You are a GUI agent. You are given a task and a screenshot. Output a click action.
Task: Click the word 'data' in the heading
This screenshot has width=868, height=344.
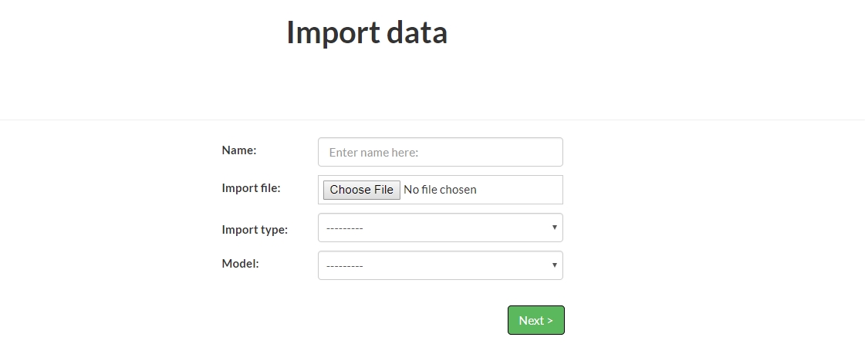coord(417,32)
